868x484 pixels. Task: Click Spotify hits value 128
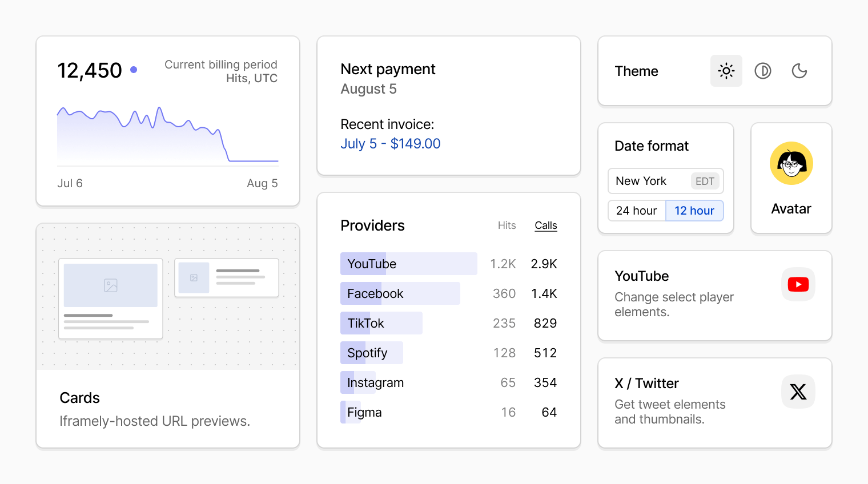(x=505, y=353)
